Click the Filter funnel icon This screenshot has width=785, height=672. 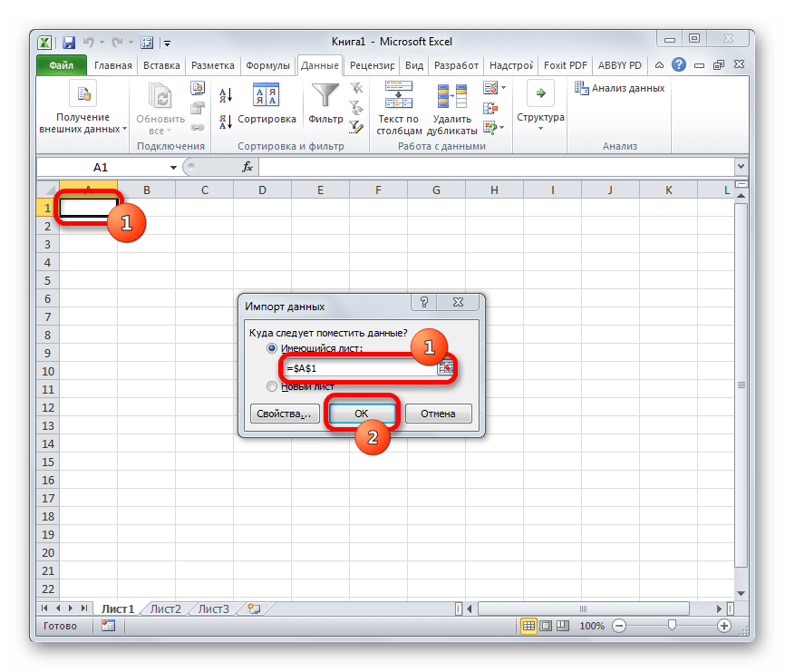(325, 96)
